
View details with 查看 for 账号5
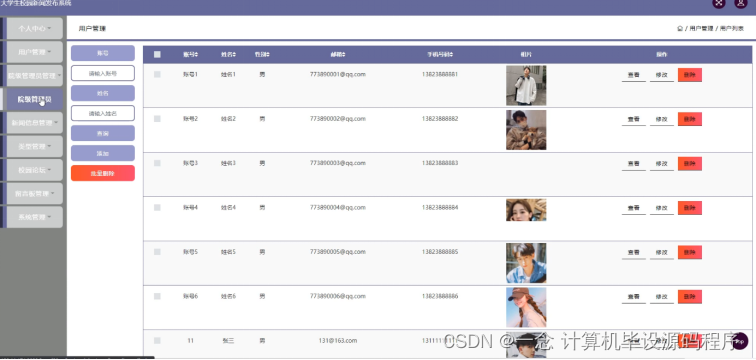[634, 252]
